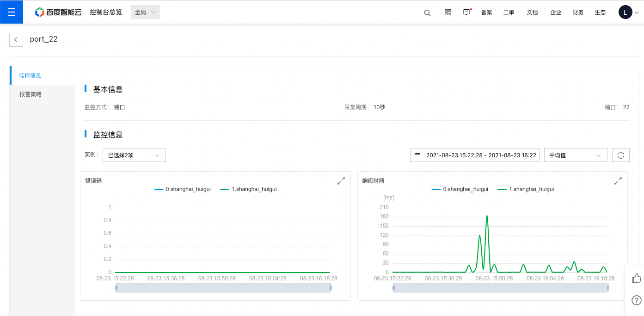Click the 端口 22 value
Viewport: 644px width, 316px height.
(x=626, y=107)
